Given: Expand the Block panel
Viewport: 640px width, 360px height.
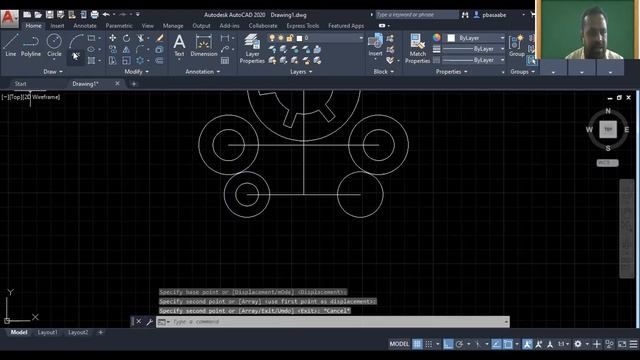Looking at the screenshot, I should point(383,71).
